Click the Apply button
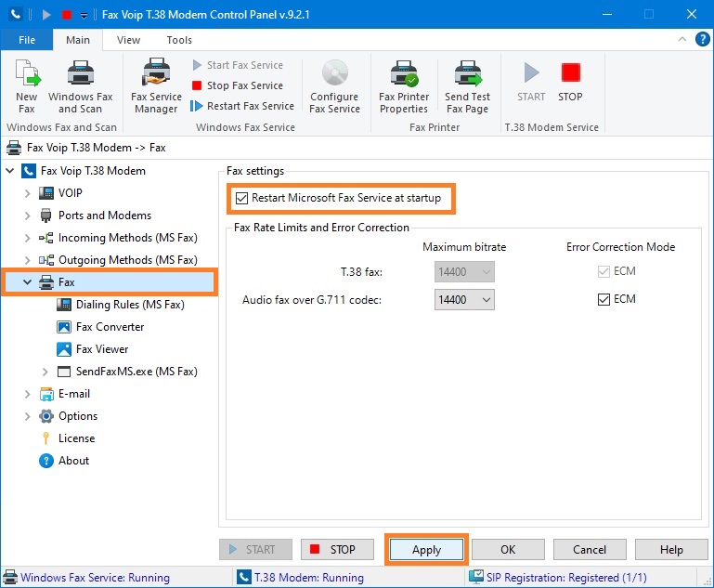Image resolution: width=714 pixels, height=588 pixels. coord(427,549)
